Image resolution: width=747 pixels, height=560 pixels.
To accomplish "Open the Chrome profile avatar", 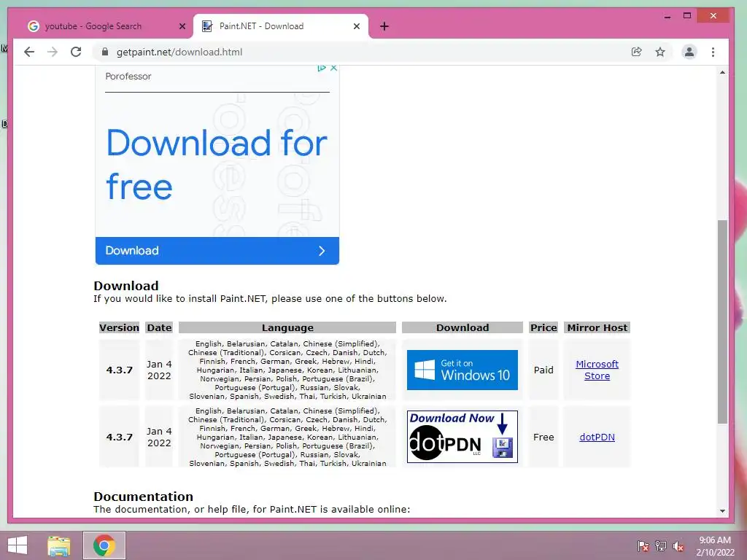I will pyautogui.click(x=689, y=52).
